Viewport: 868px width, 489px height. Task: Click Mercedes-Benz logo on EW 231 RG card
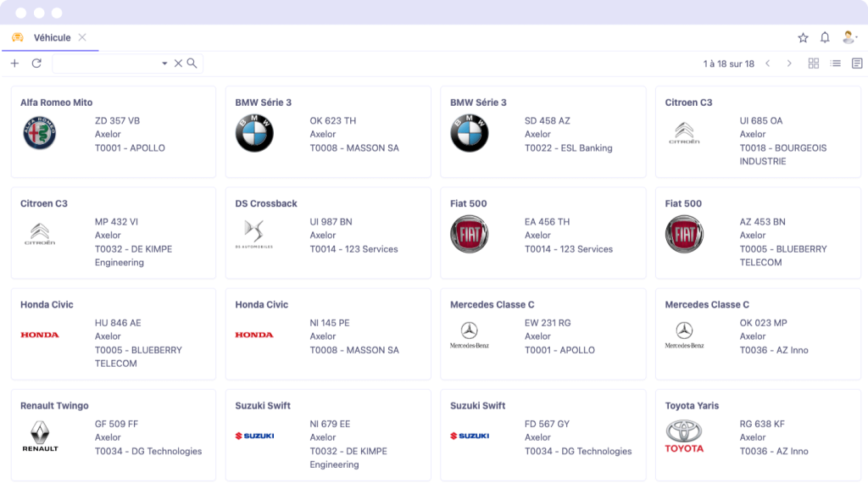[470, 335]
